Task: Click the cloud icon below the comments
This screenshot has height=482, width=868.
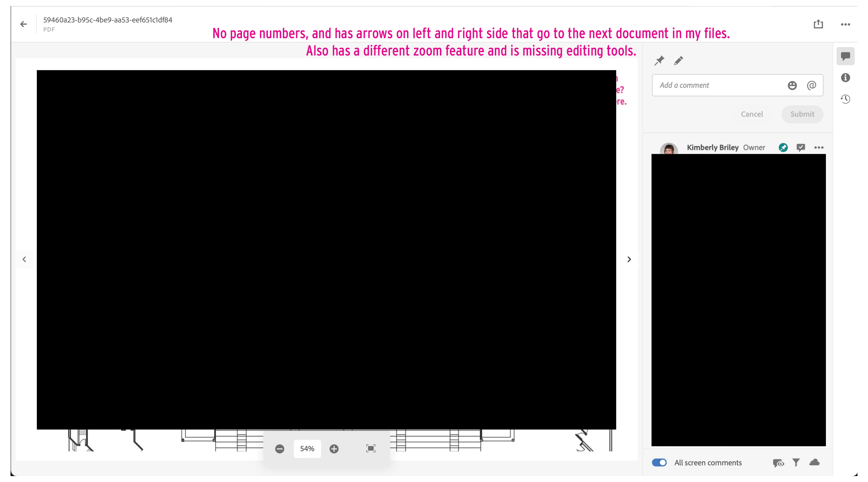Action: (814, 462)
